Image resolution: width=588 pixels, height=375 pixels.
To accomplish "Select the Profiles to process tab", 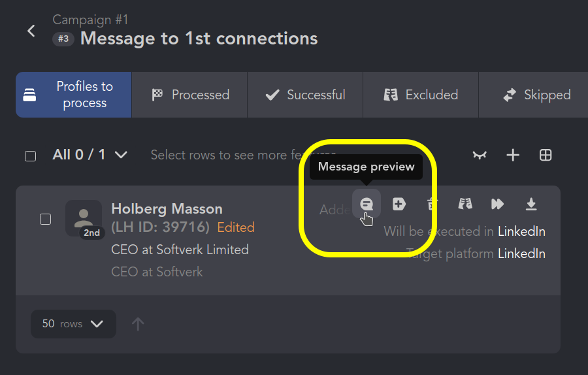I will (73, 95).
